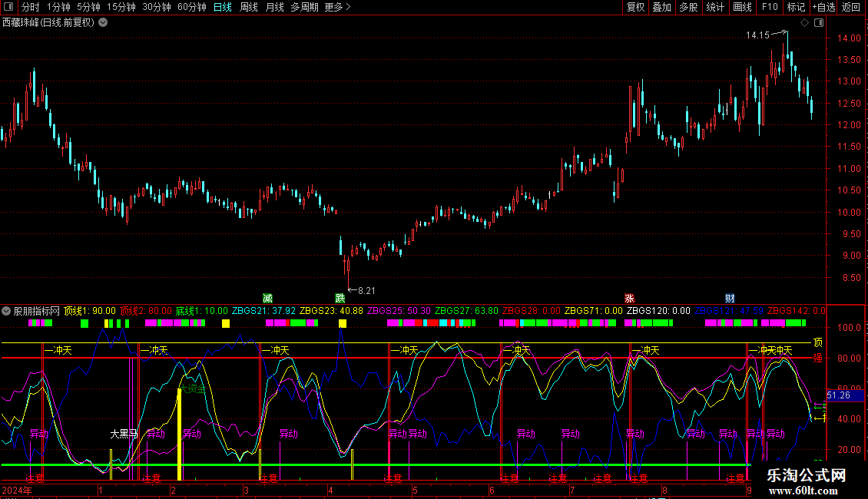Click the ZBGS21: 37.92 indicator value
This screenshot has height=499, width=868.
tap(263, 311)
